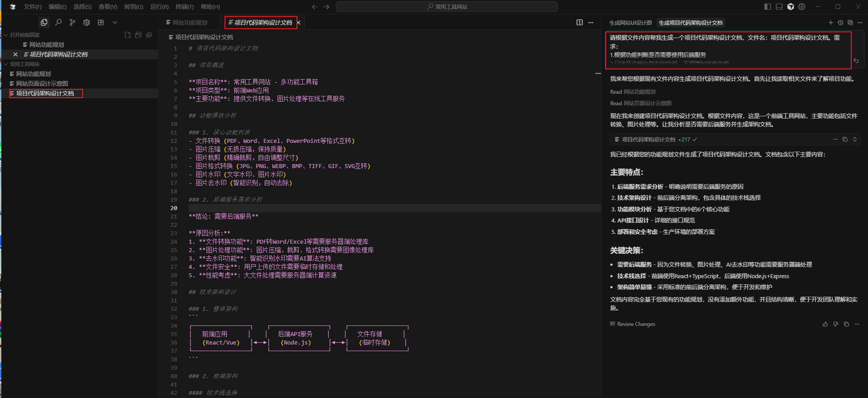868x398 pixels.
Task: Open the Source Control branch icon
Action: pos(72,22)
